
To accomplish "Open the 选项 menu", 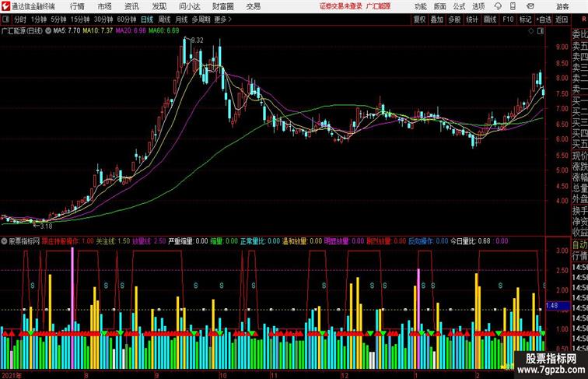I will tap(478, 6).
